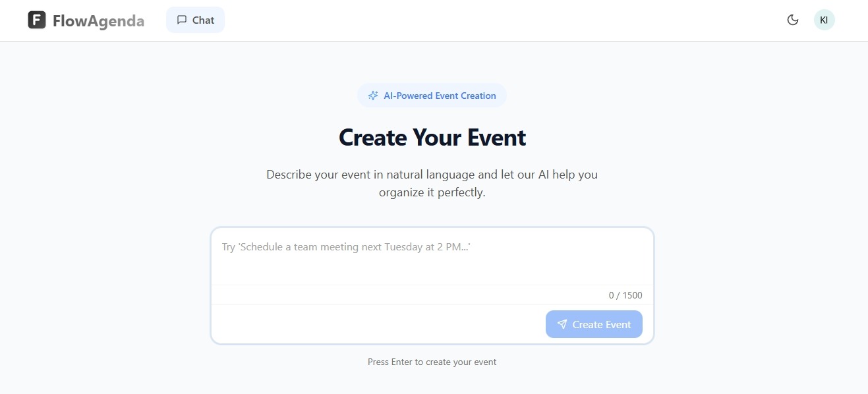Image resolution: width=868 pixels, height=394 pixels.
Task: Click the paper plane icon on Create Event
Action: (562, 324)
